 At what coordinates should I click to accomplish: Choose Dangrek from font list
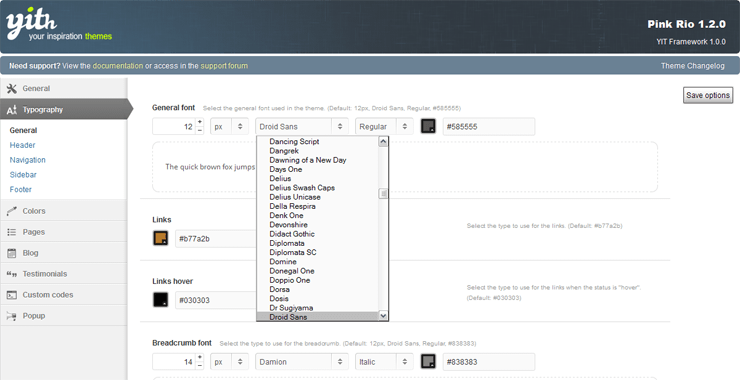318,151
